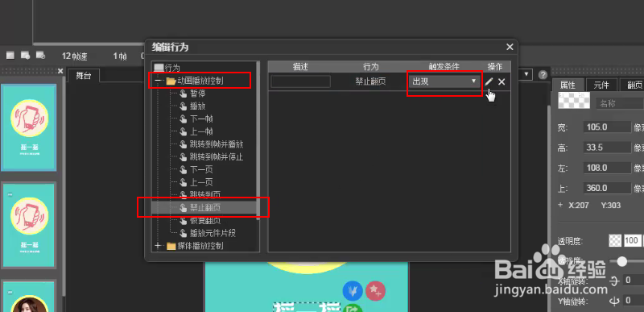Click the behavior tree scrollbar
The image size is (644, 312).
click(x=258, y=139)
